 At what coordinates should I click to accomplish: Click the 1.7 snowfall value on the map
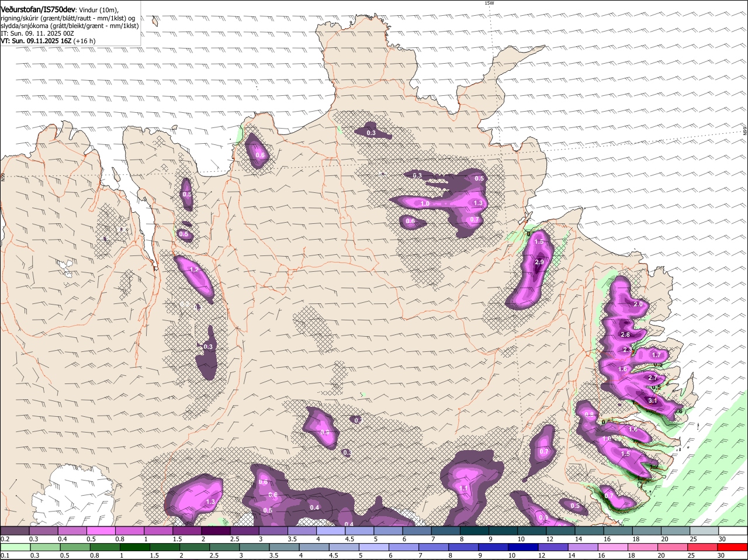click(x=656, y=355)
